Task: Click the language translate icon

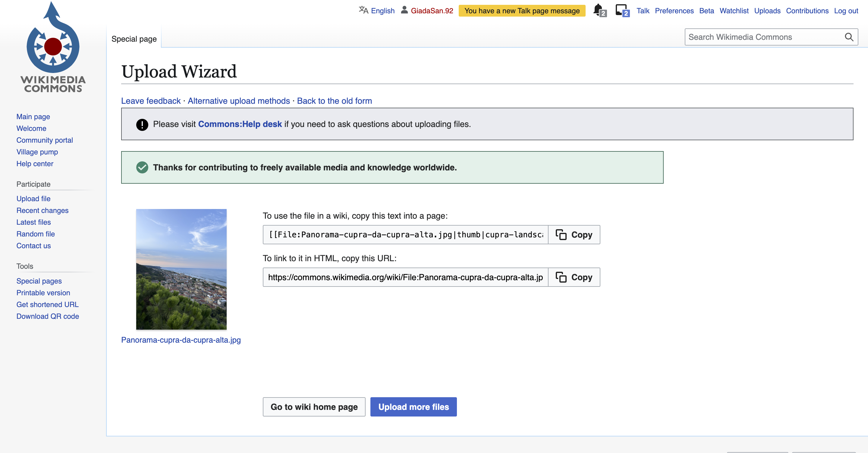Action: (x=363, y=10)
